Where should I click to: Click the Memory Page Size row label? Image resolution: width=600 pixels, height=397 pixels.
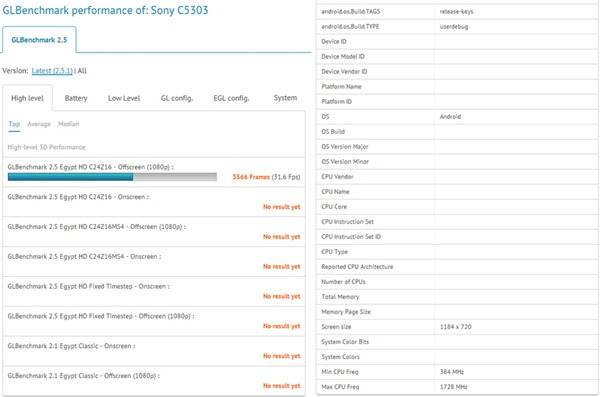pyautogui.click(x=346, y=312)
